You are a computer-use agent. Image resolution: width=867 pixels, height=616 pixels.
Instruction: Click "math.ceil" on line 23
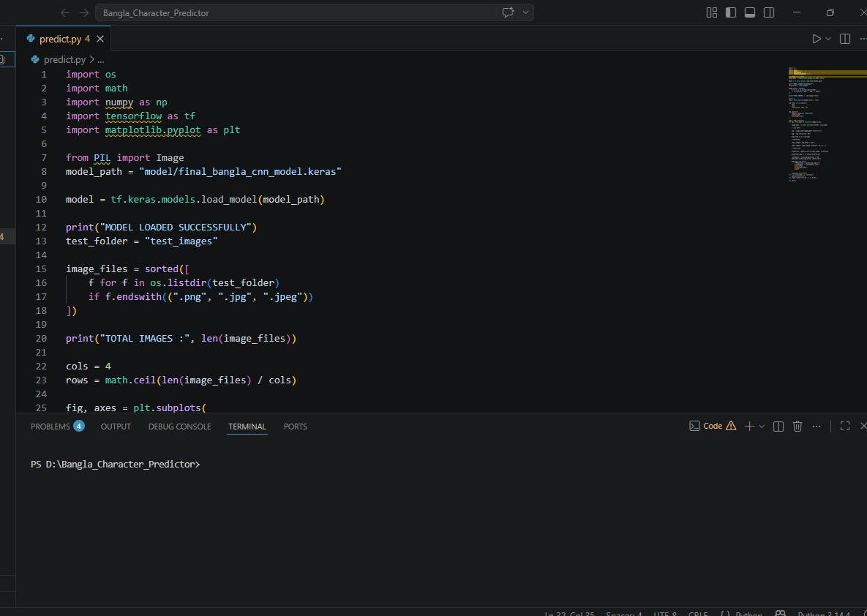point(130,380)
